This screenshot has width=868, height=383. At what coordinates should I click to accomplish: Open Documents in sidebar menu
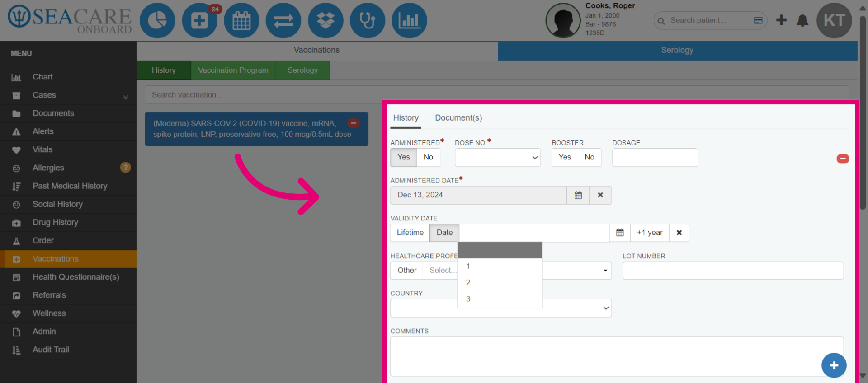(68, 113)
